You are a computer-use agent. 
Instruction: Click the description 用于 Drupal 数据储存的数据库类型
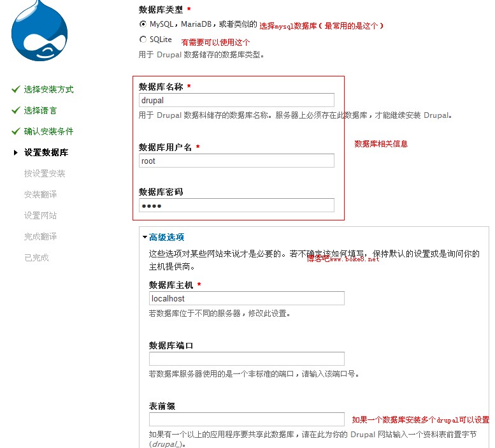tap(201, 55)
